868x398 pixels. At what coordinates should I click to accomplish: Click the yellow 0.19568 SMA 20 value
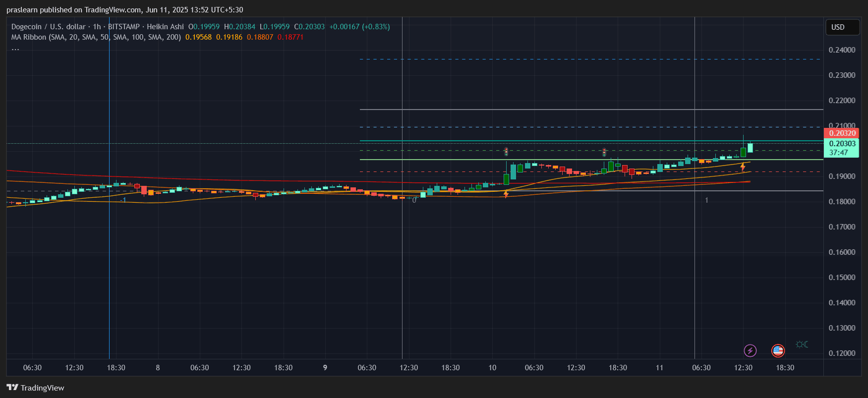pyautogui.click(x=198, y=37)
